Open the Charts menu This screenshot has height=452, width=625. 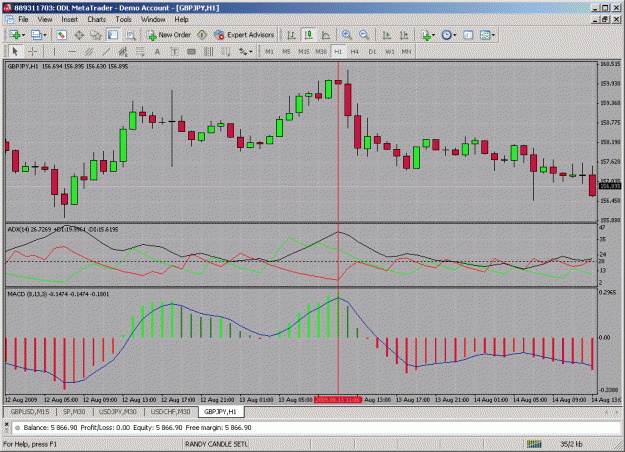pos(97,19)
